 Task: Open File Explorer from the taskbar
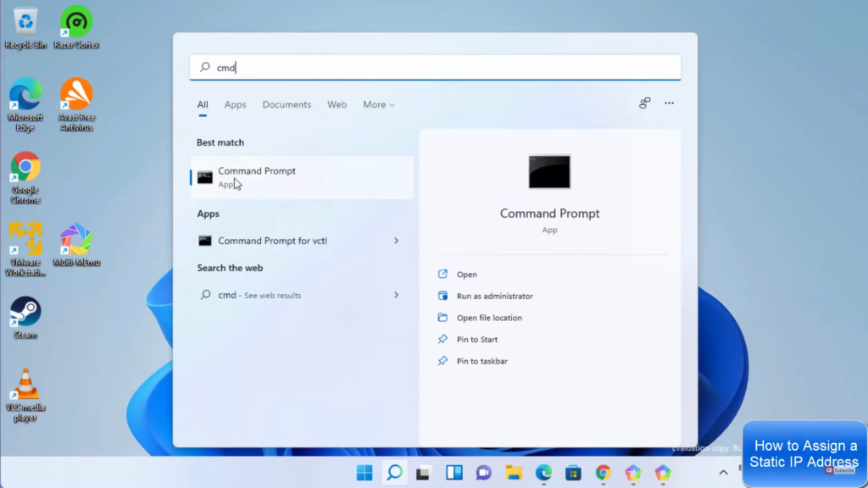(513, 473)
